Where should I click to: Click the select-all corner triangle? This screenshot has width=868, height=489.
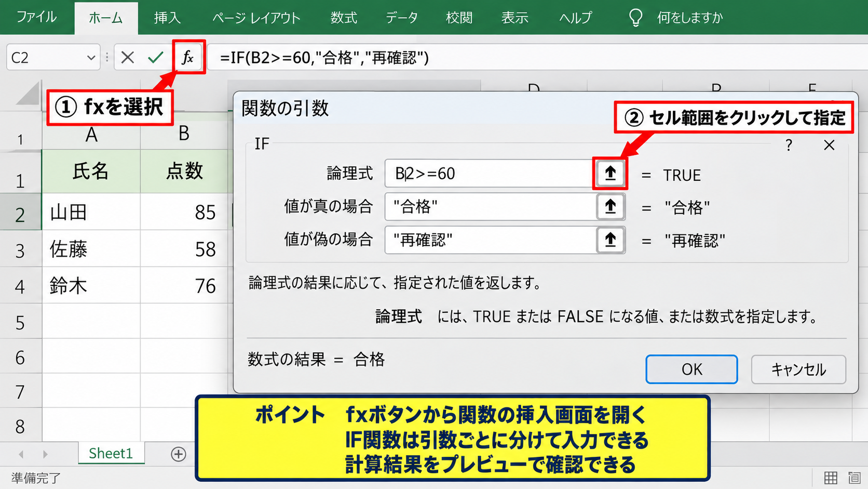pos(28,95)
